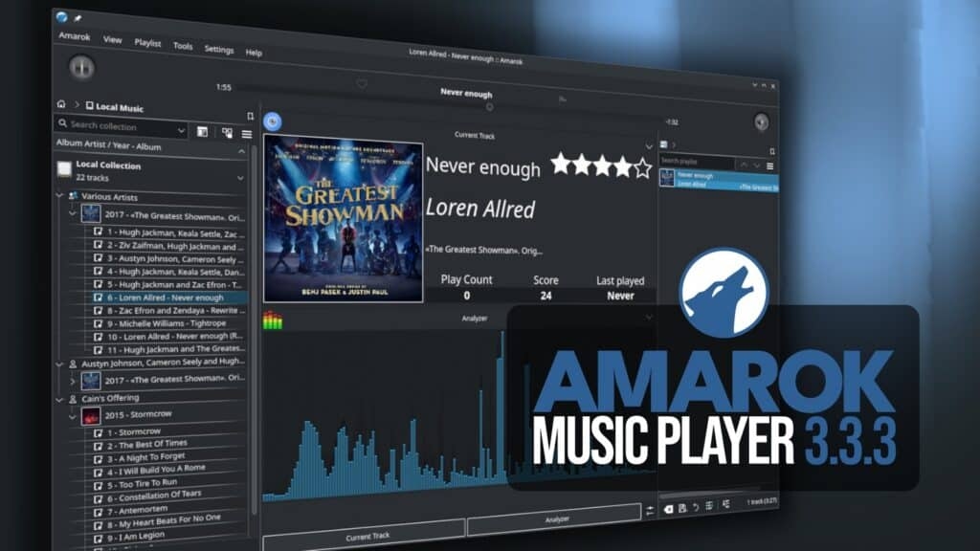This screenshot has width=980, height=551.
Task: Set rating by clicking the fifth empty star
Action: click(642, 168)
